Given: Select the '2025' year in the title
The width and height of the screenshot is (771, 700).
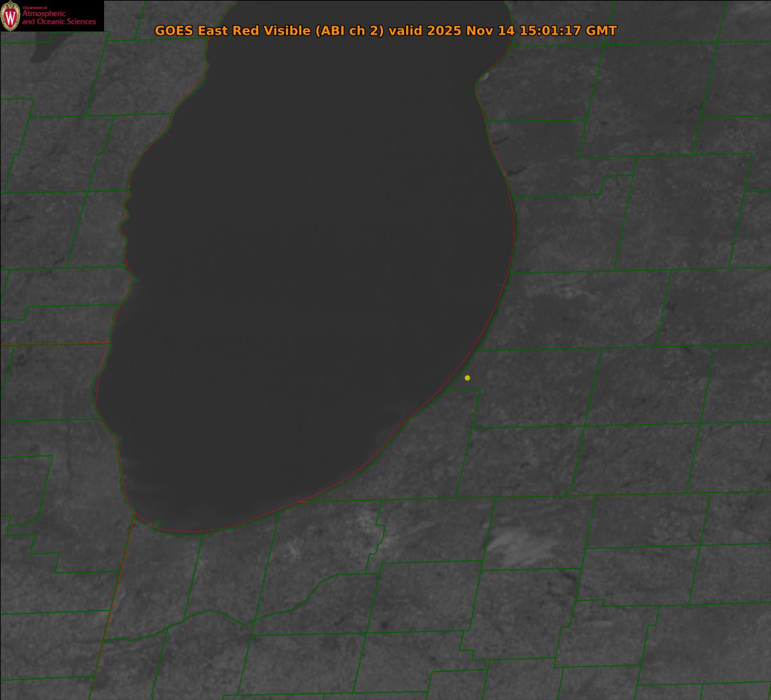Looking at the screenshot, I should click(x=445, y=31).
